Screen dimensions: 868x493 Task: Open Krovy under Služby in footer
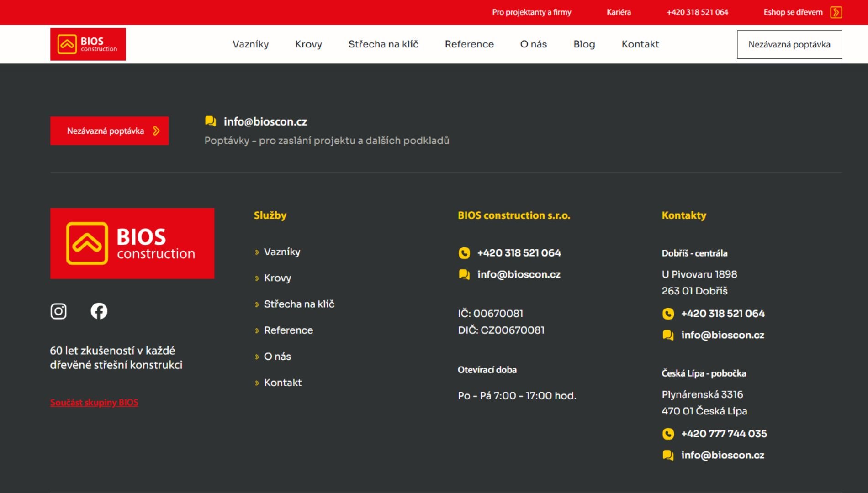pos(277,278)
